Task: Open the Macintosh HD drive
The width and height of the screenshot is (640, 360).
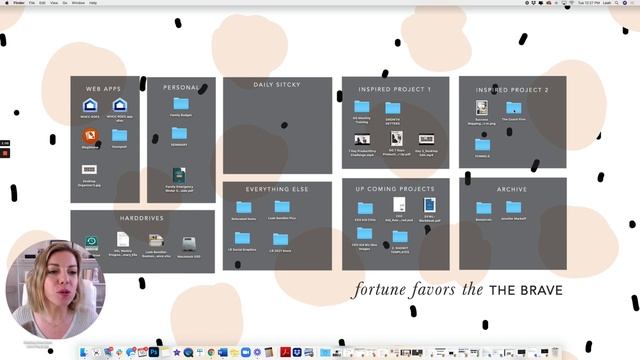Action: click(x=189, y=244)
